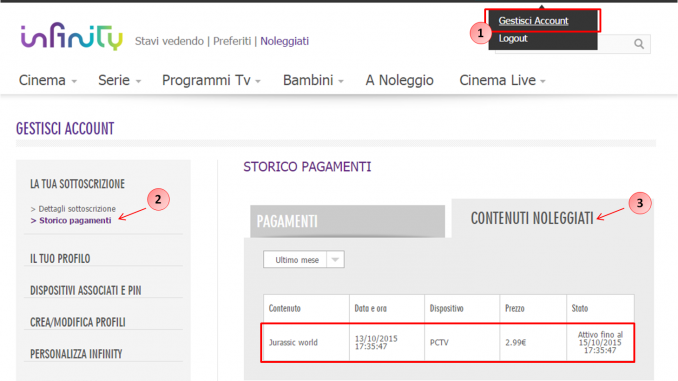The width and height of the screenshot is (678, 381).
Task: Choose Logout from the account menu
Action: 513,38
